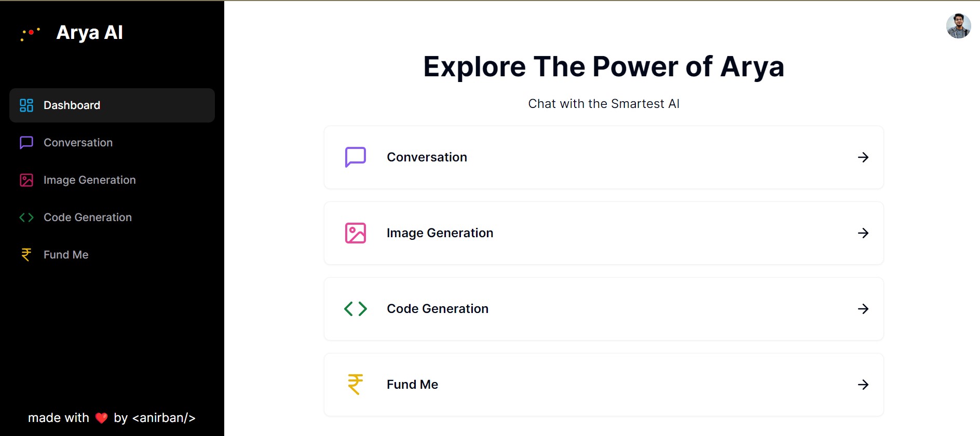Go to Conversation in the sidebar

[x=78, y=143]
